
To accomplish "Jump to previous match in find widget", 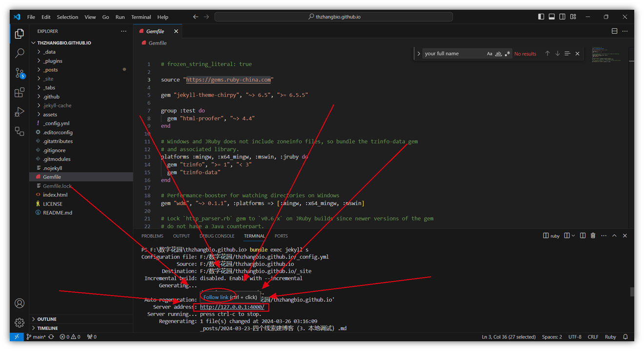I will tap(547, 54).
